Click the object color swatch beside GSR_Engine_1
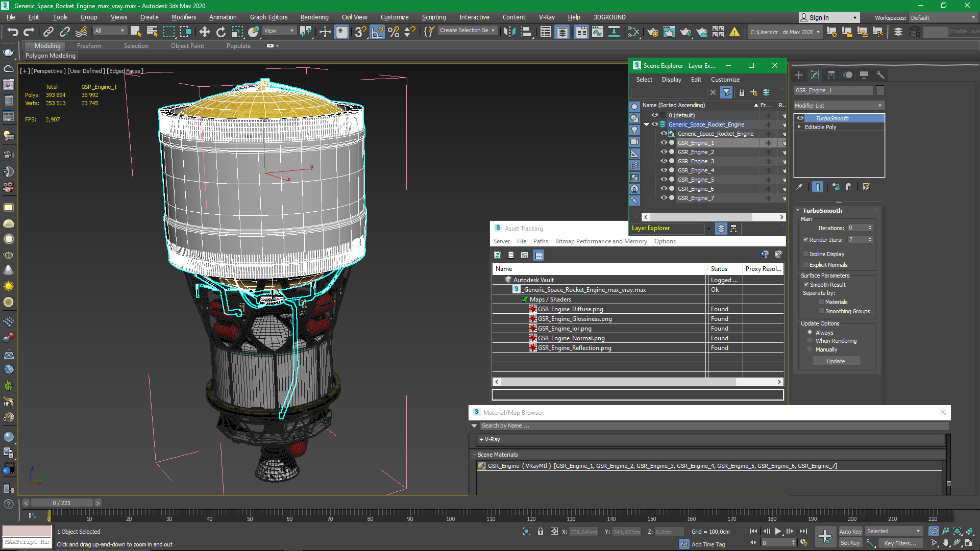Image resolution: width=980 pixels, height=551 pixels. [x=880, y=90]
